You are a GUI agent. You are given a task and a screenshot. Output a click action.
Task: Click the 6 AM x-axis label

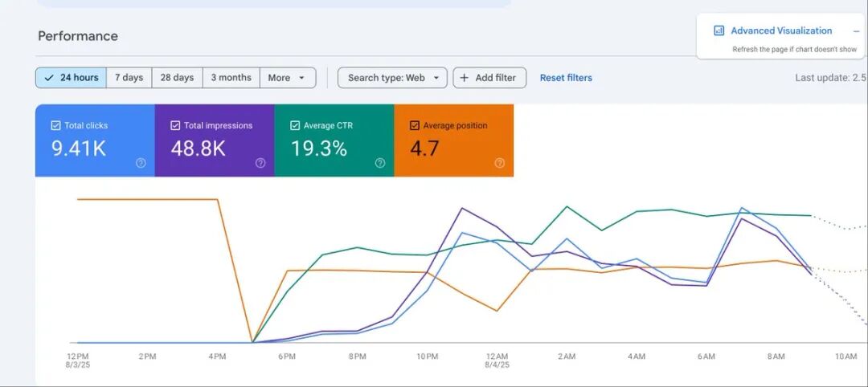click(706, 357)
